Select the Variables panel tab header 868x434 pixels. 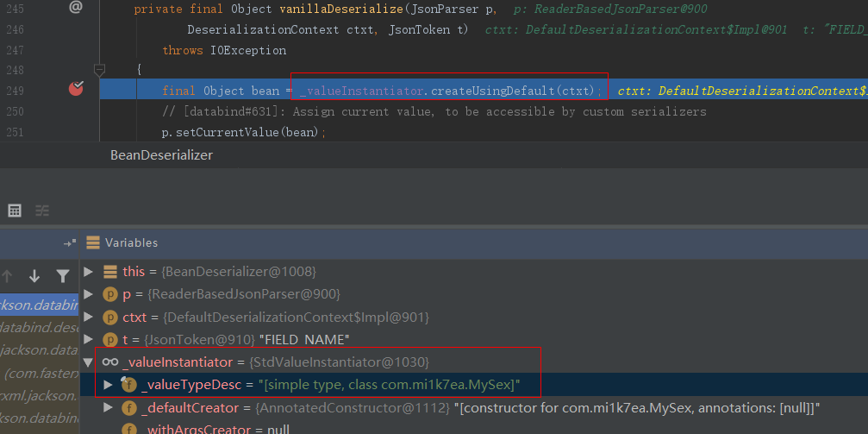coord(131,242)
